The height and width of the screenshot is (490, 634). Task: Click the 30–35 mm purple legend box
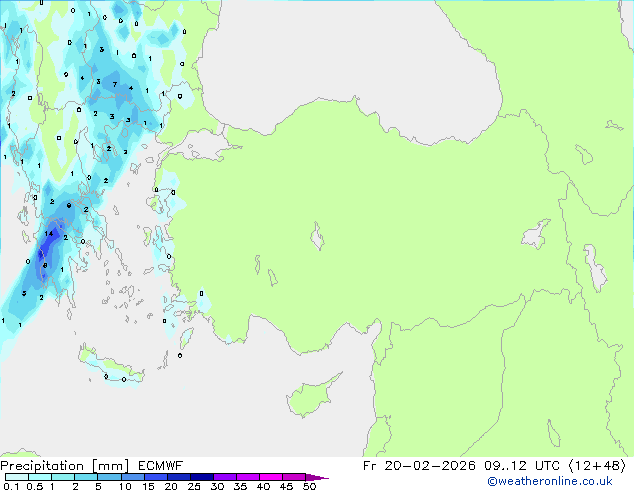(x=224, y=477)
